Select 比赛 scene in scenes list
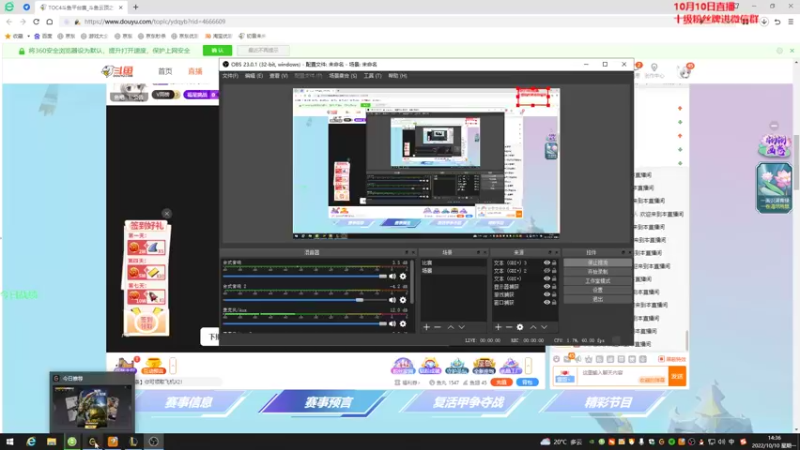This screenshot has height=450, width=800. pyautogui.click(x=453, y=263)
